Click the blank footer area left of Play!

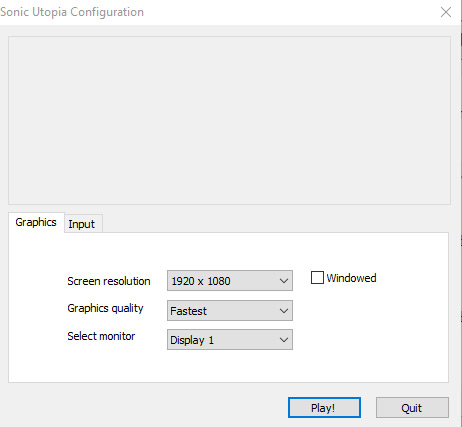click(x=143, y=407)
